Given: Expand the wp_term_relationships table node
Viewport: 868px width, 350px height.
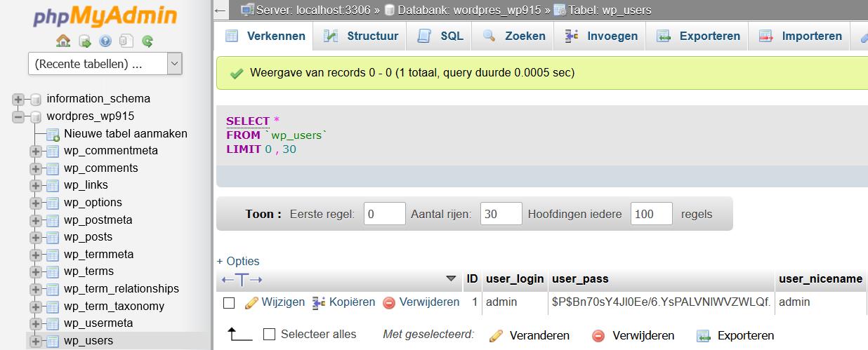Looking at the screenshot, I should pos(35,289).
